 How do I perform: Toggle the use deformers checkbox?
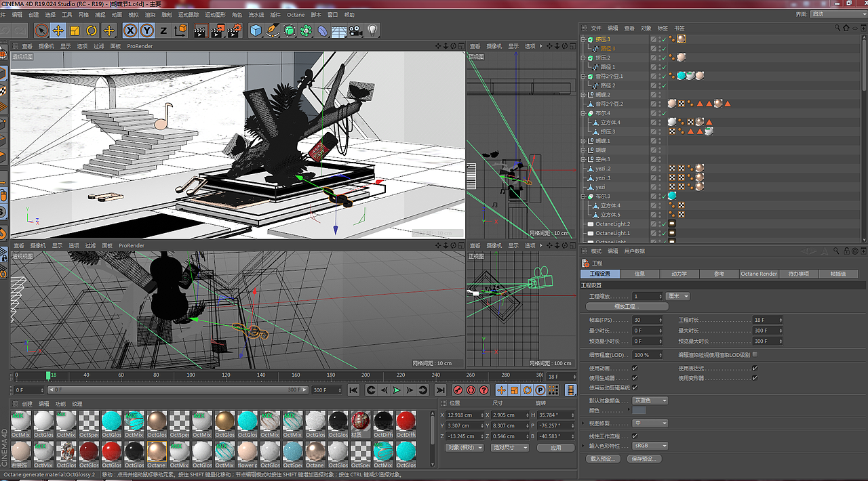[x=755, y=378]
